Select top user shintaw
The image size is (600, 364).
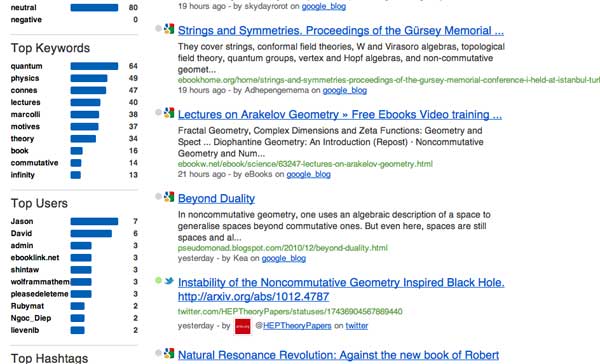[x=25, y=270]
